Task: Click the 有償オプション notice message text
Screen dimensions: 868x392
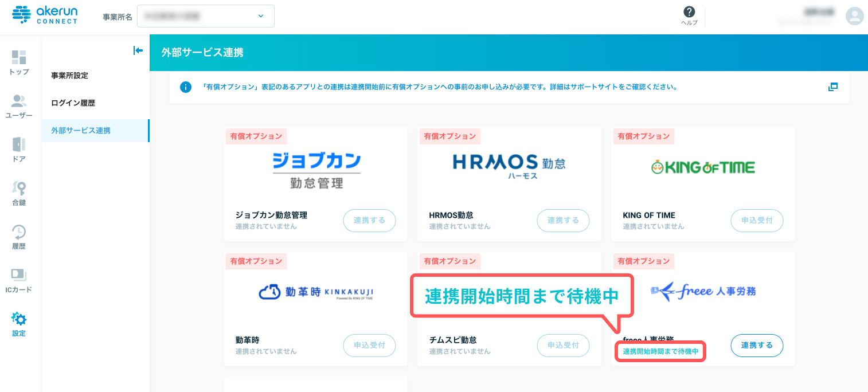Action: 440,88
